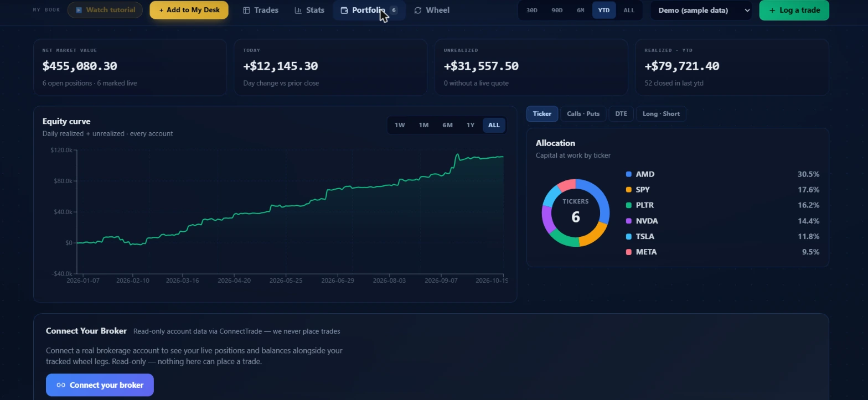Click the $455,080.30 net market value

click(80, 66)
